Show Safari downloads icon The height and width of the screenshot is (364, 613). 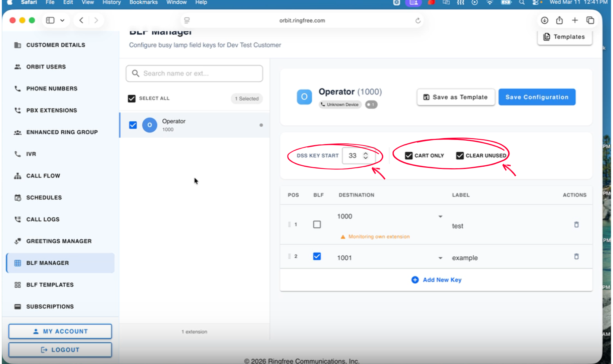click(x=544, y=20)
